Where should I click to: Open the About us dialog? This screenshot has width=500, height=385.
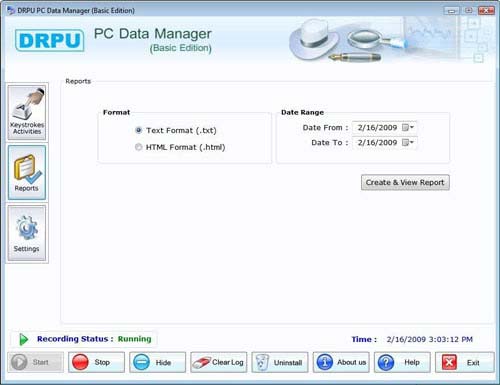(x=341, y=362)
